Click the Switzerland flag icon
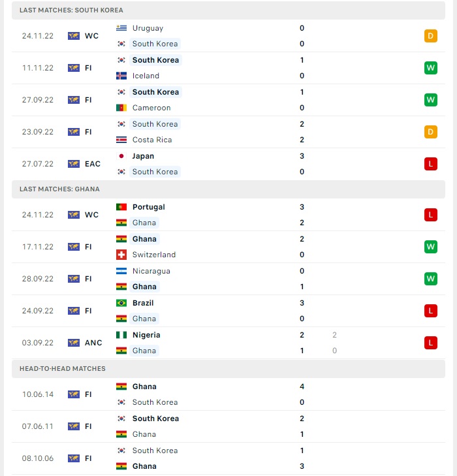 (x=121, y=255)
